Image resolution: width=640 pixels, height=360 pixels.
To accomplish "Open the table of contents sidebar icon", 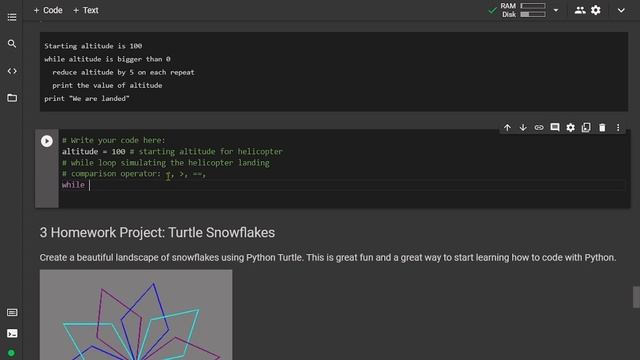I will click(x=12, y=17).
